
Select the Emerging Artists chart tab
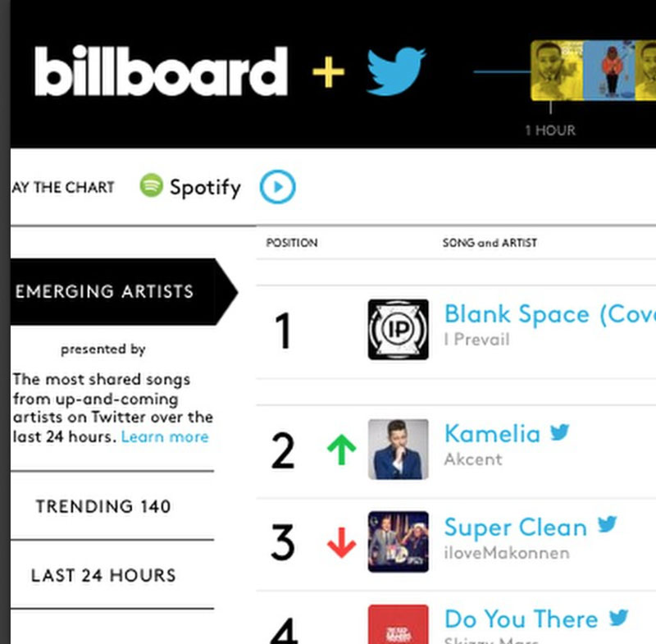pos(124,292)
